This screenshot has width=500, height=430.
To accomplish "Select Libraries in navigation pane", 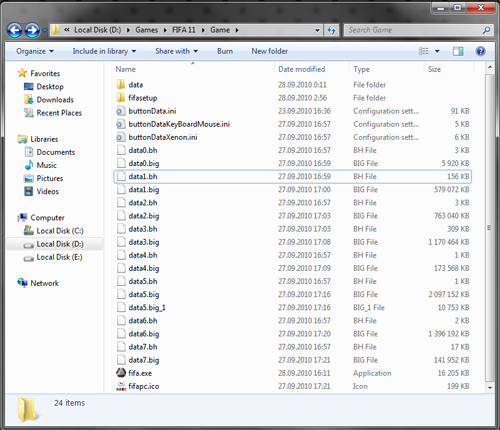I will (44, 139).
